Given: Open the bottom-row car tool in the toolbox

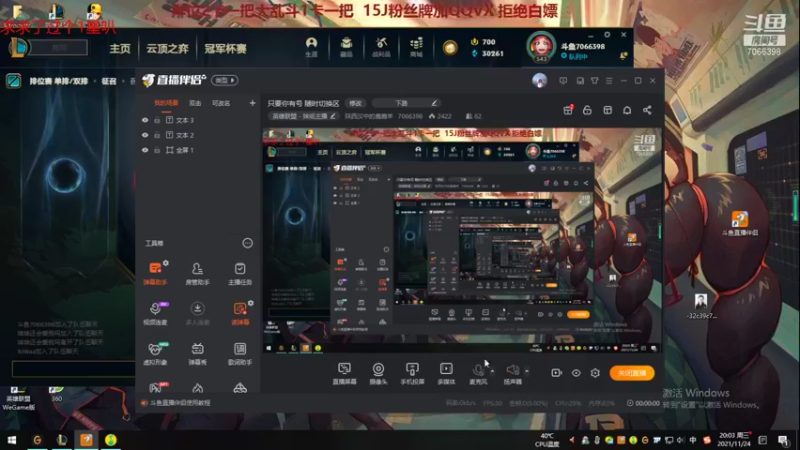Looking at the screenshot, I should click(240, 388).
